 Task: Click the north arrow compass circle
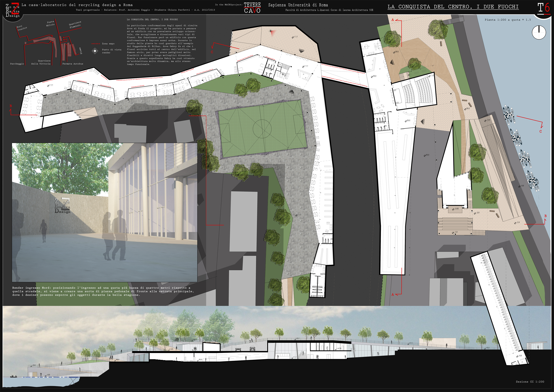pyautogui.click(x=539, y=32)
